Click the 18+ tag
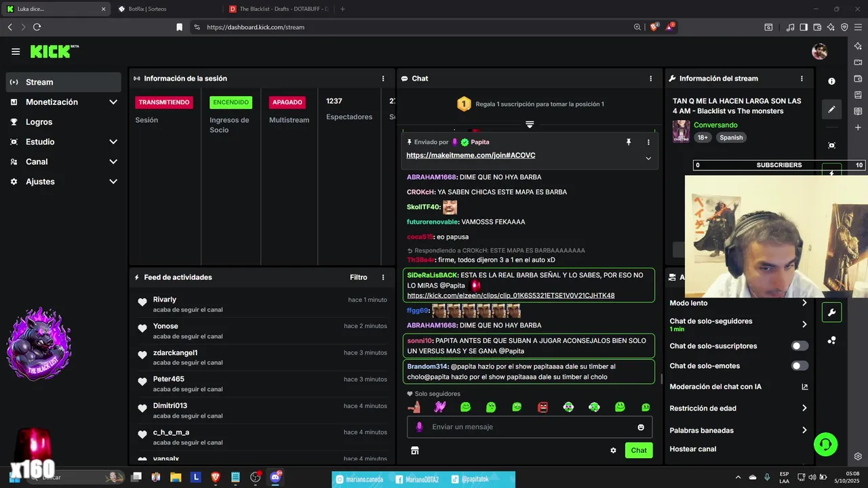Image resolution: width=868 pixels, height=488 pixels. click(x=703, y=138)
